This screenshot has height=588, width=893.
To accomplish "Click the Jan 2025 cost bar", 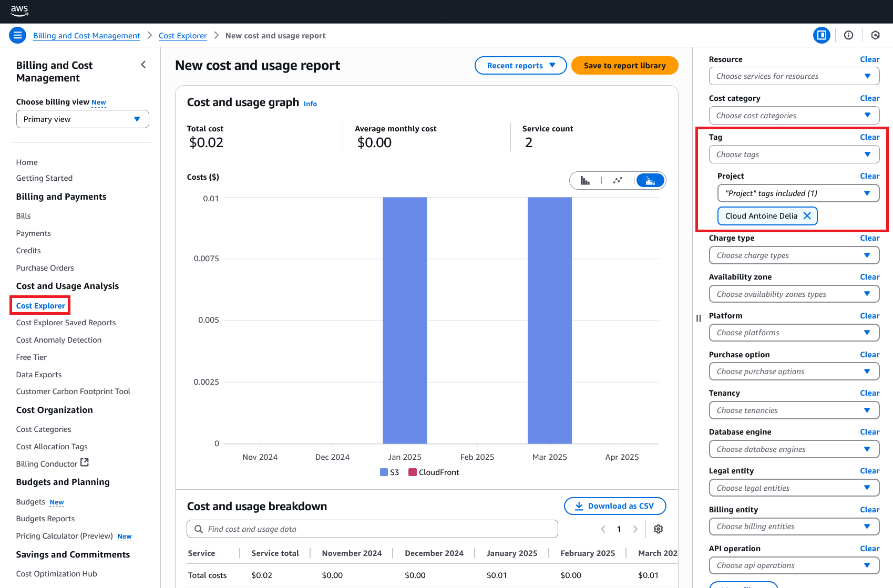I will (405, 321).
